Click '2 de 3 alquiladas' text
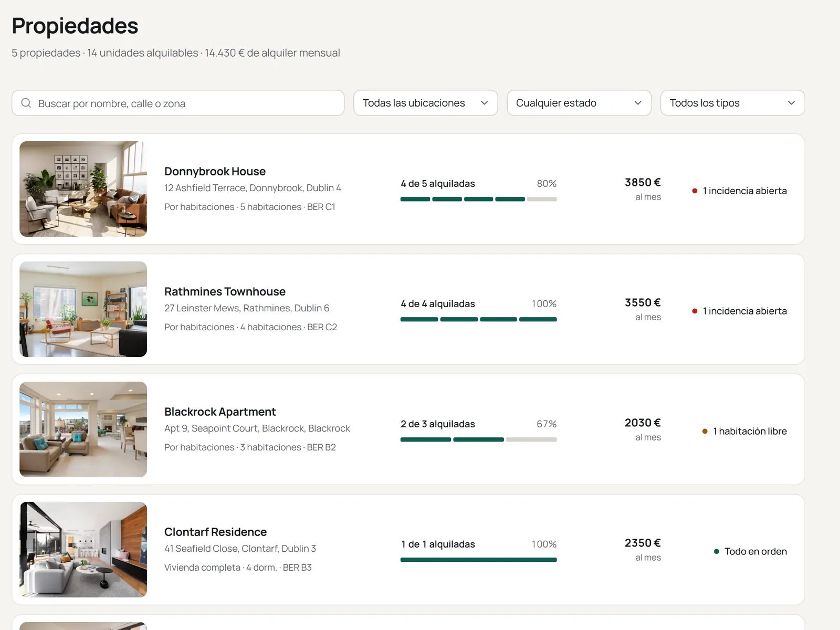Viewport: 840px width, 630px height. [x=438, y=424]
